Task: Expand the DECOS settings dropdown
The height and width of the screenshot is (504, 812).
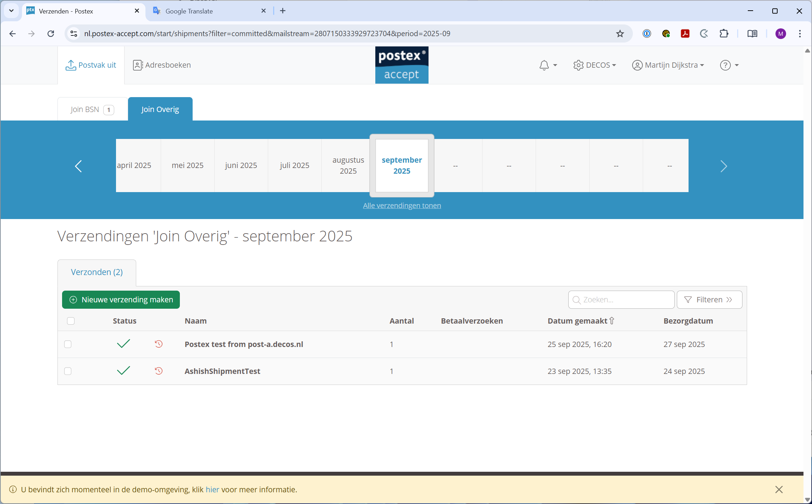Action: (x=595, y=65)
